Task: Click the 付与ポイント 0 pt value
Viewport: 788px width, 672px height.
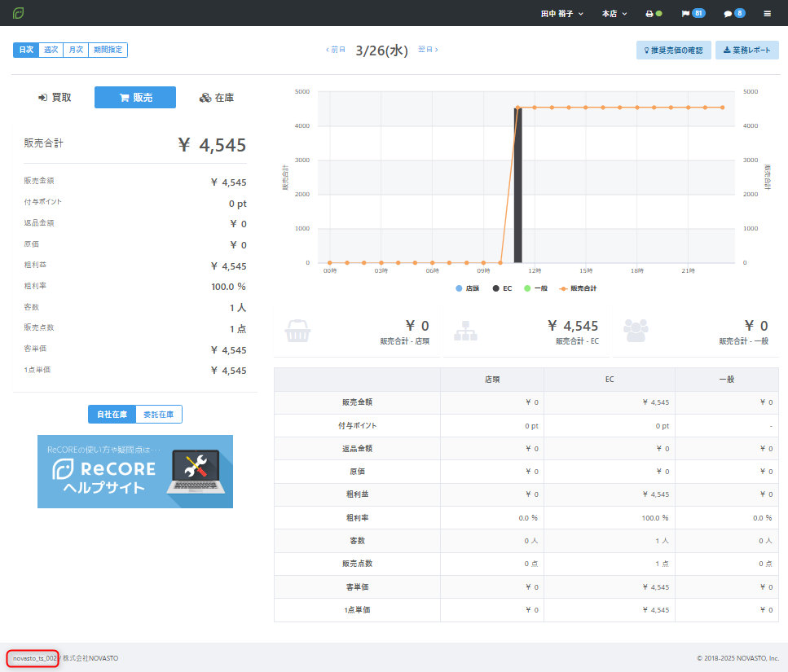Action: (238, 204)
